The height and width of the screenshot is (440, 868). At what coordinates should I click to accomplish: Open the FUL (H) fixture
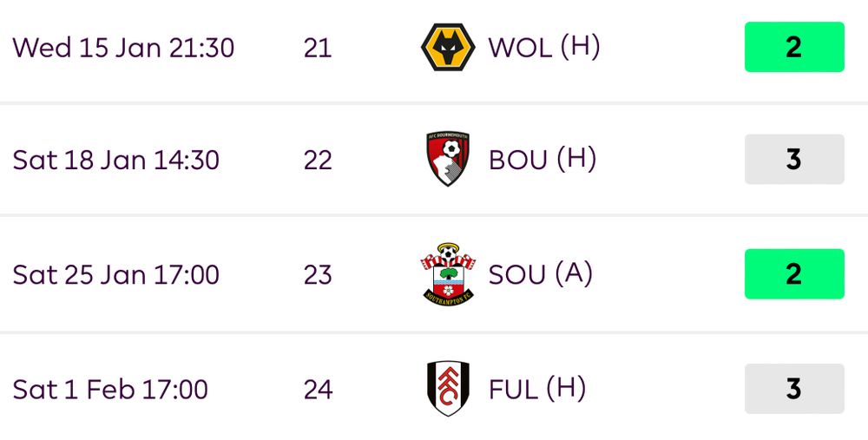537,389
